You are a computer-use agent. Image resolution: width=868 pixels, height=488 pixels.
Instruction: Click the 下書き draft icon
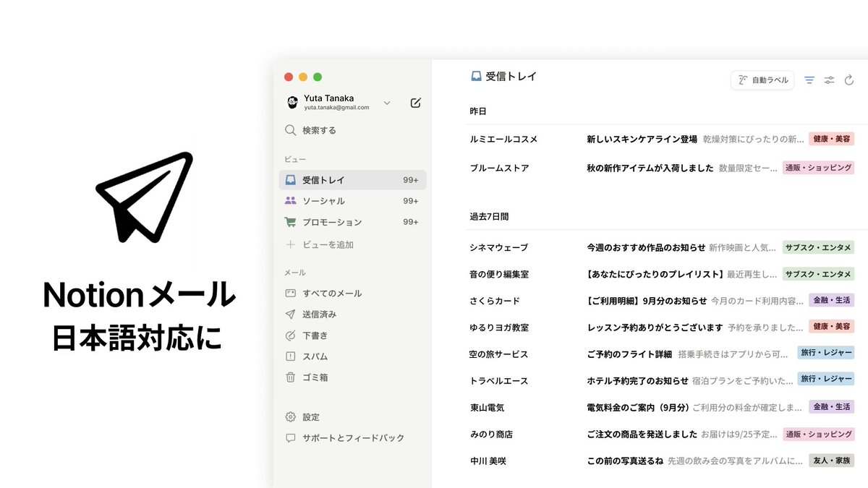coord(290,335)
